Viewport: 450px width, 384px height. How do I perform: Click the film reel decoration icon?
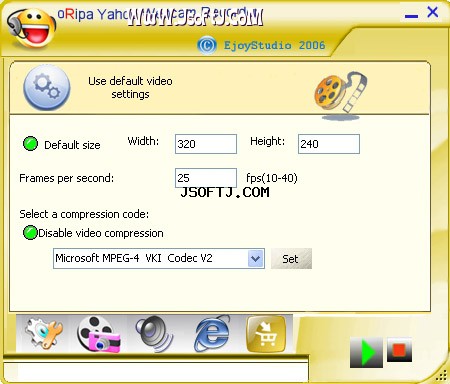pyautogui.click(x=340, y=96)
